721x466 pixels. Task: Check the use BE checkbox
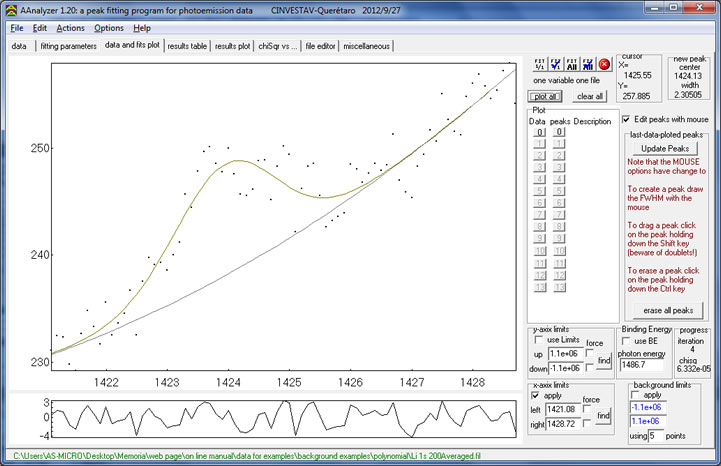point(625,341)
